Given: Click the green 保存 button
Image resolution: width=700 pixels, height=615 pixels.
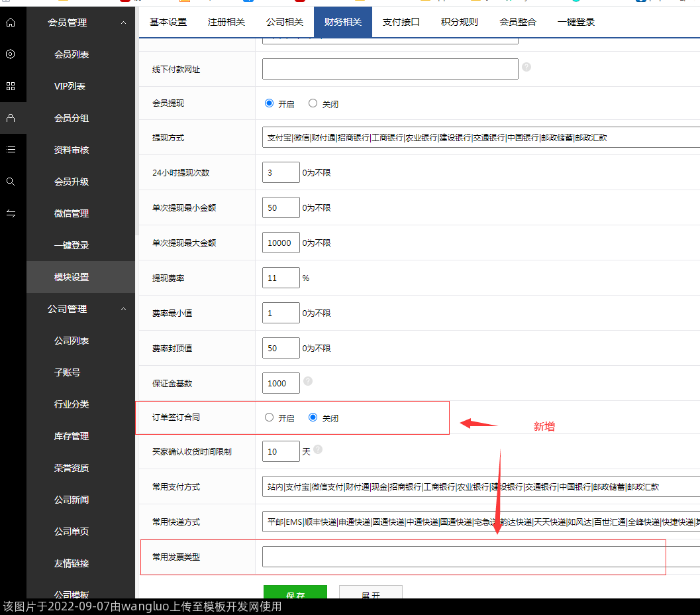Looking at the screenshot, I should [295, 594].
